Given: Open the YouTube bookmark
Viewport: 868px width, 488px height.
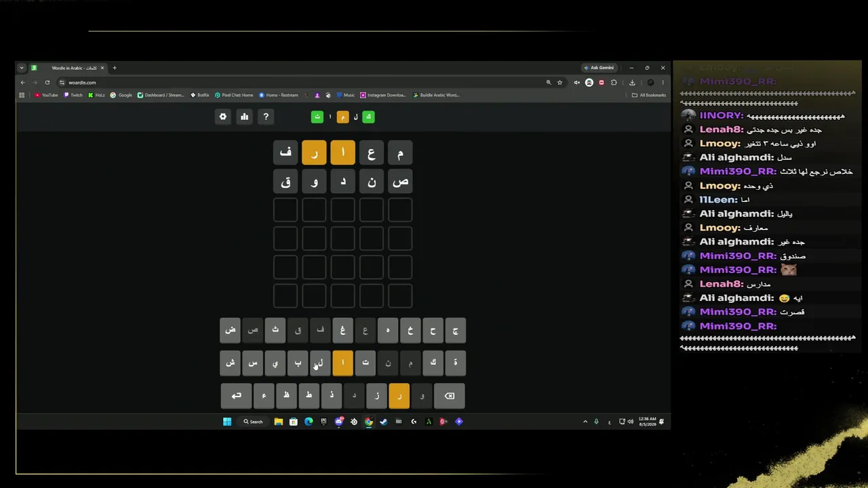Looking at the screenshot, I should coord(46,95).
